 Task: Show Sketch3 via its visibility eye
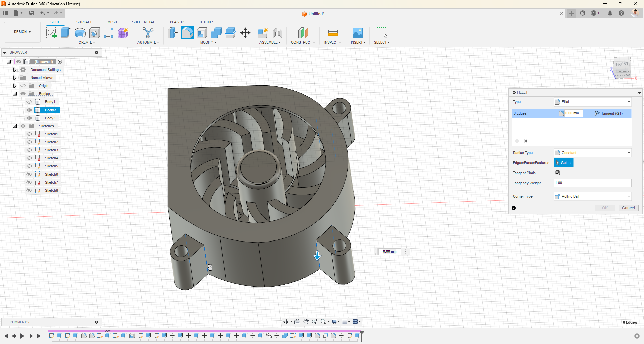pos(29,150)
